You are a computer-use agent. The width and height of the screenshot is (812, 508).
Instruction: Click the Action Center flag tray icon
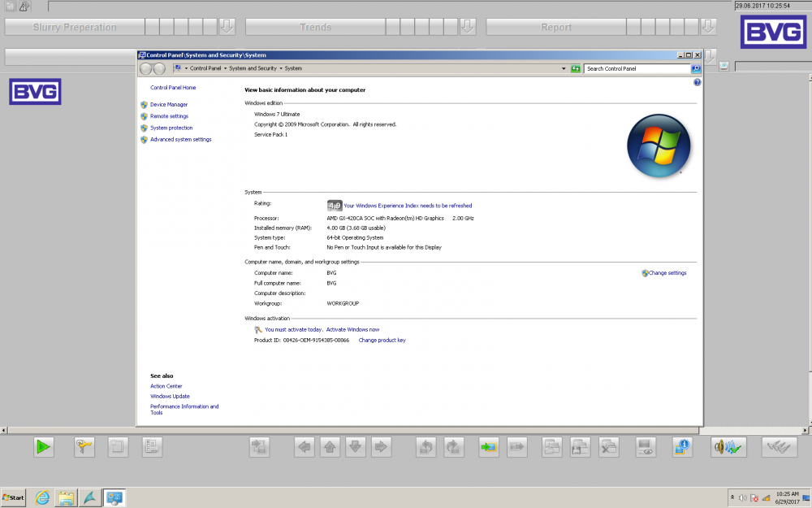pos(754,497)
